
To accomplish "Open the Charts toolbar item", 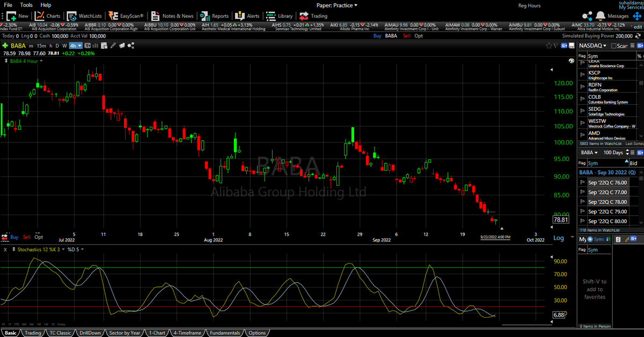I will [x=48, y=16].
